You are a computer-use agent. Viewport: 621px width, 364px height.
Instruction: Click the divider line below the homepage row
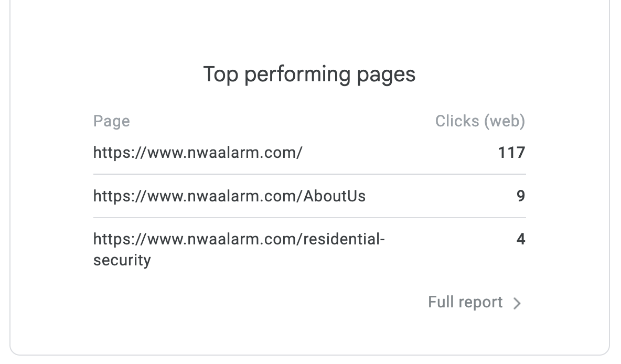click(309, 174)
